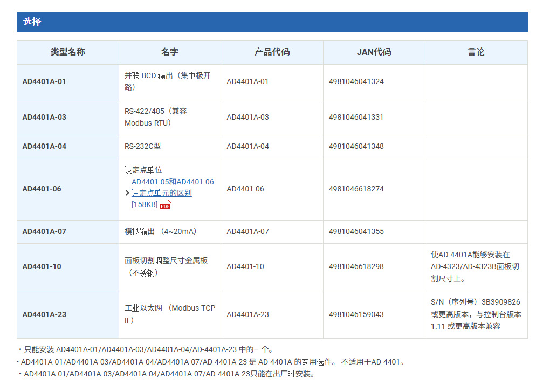550x392 pixels.
Task: Click product code AD4401-06 in 产品代码 column
Action: 245,189
